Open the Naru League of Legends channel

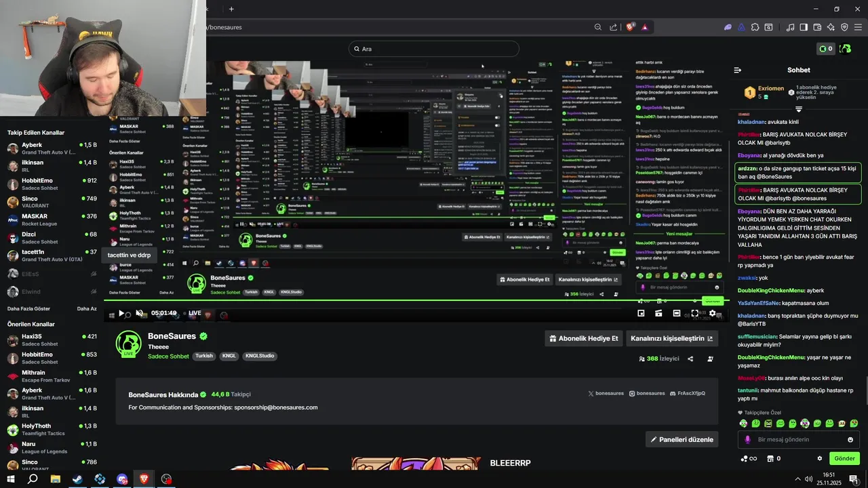pos(52,447)
